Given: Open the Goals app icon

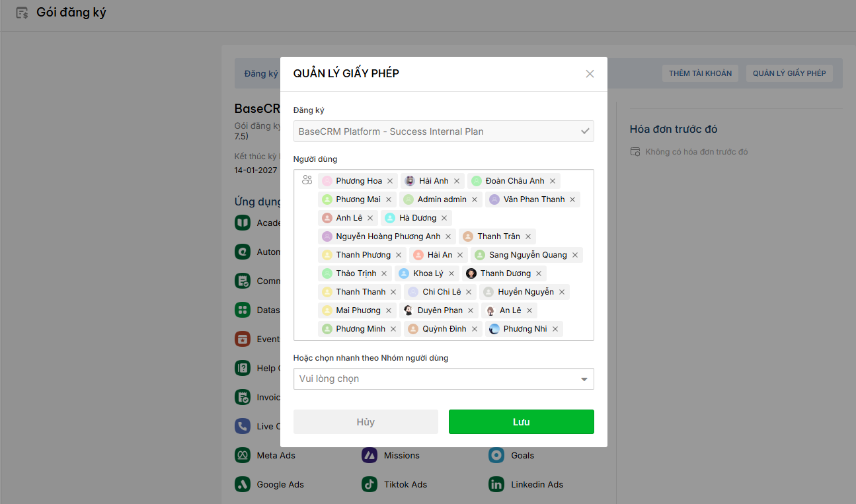Looking at the screenshot, I should pyautogui.click(x=496, y=455).
